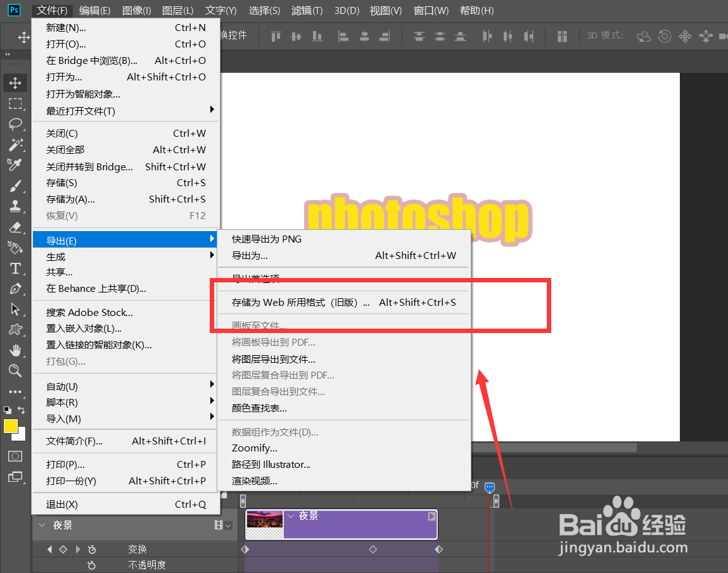The image size is (728, 573).
Task: Select the Zoom tool
Action: 15,371
